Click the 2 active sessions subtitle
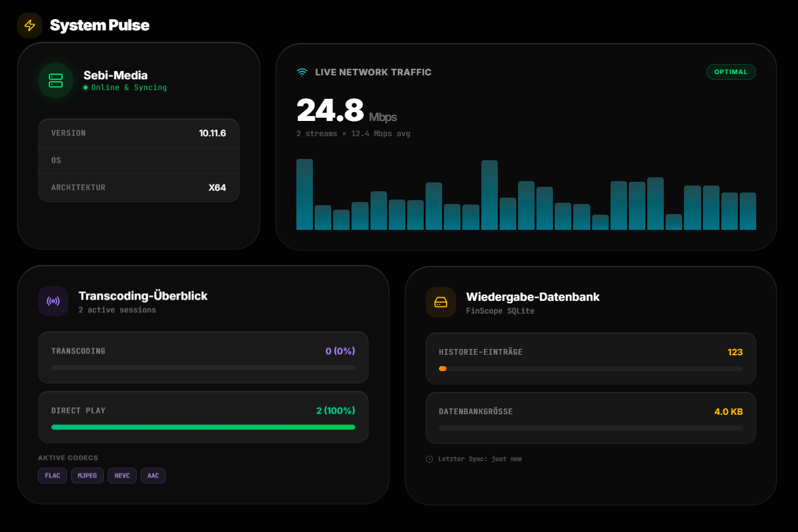The image size is (798, 532). [x=117, y=310]
